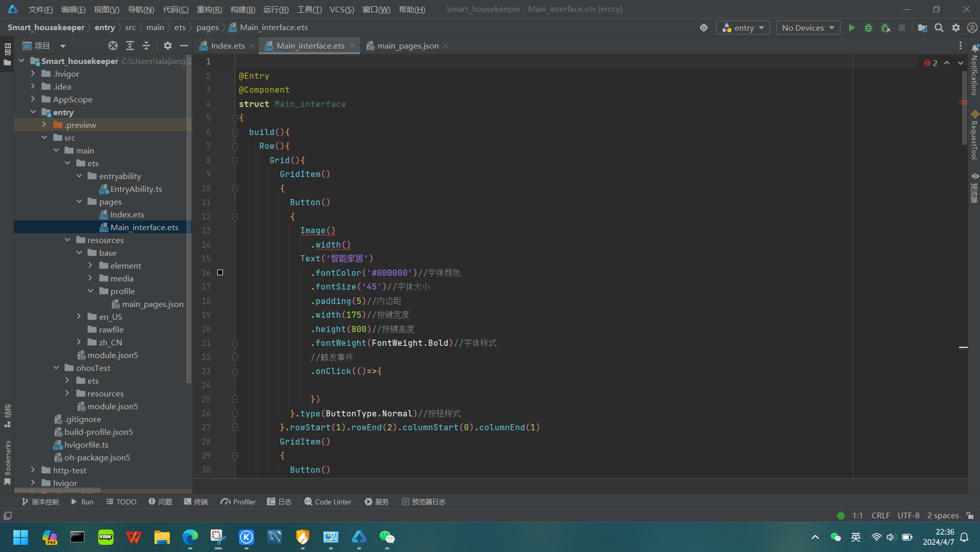This screenshot has height=552, width=980.
Task: Open IDE settings gear in top toolbar
Action: pos(956,28)
